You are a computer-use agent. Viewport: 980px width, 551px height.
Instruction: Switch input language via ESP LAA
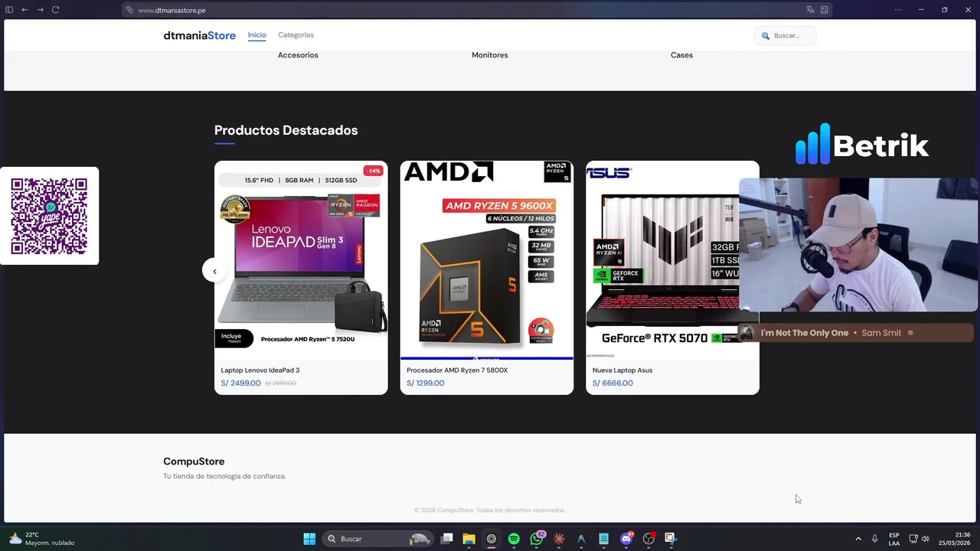[x=894, y=539]
